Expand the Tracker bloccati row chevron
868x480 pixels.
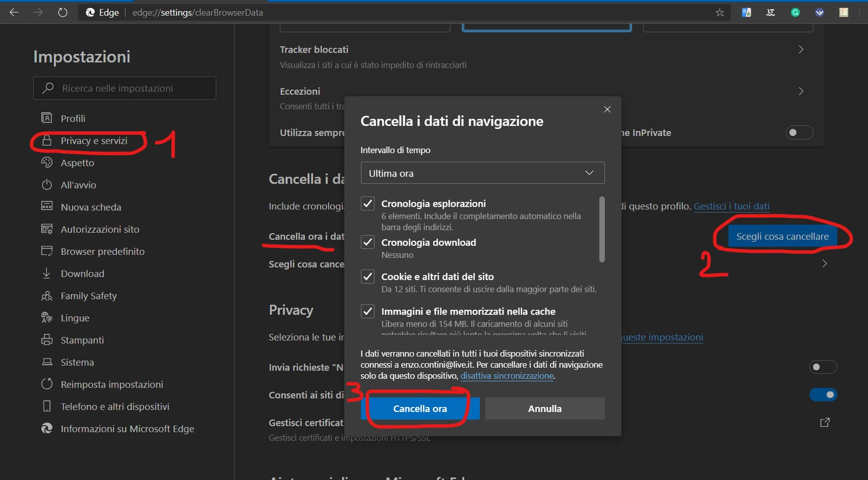[x=800, y=49]
